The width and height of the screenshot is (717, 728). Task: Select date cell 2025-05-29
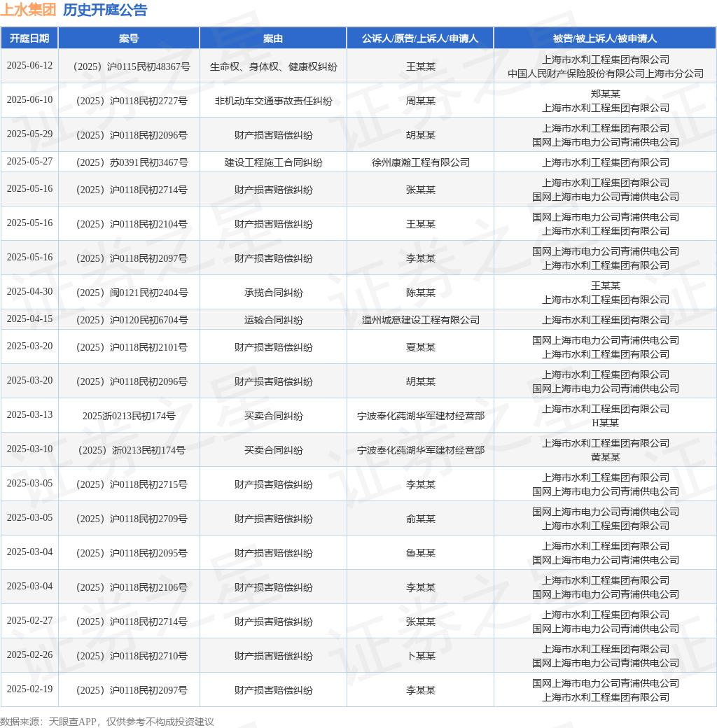pyautogui.click(x=29, y=134)
